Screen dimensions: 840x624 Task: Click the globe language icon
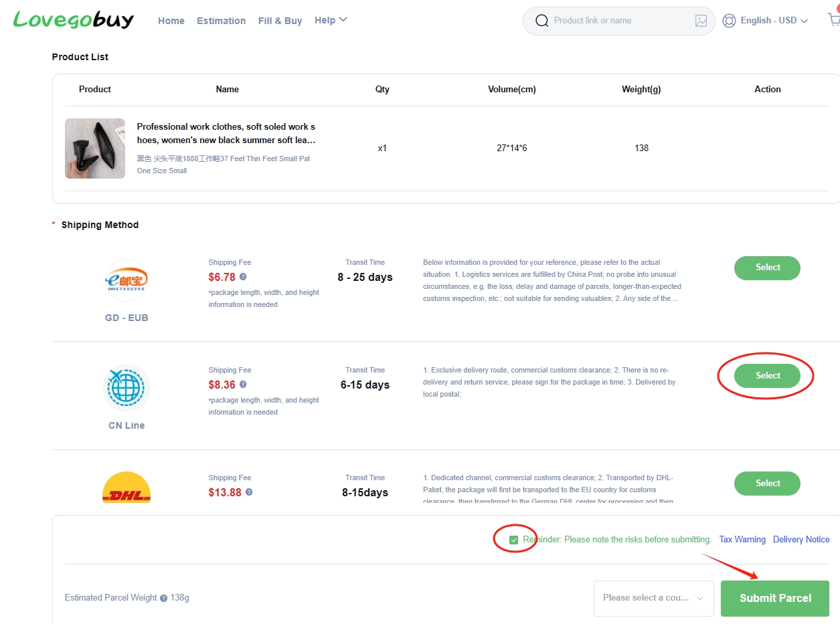tap(730, 21)
